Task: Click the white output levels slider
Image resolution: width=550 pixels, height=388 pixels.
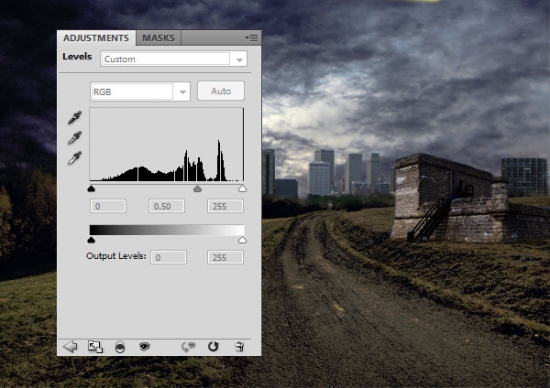Action: 242,240
